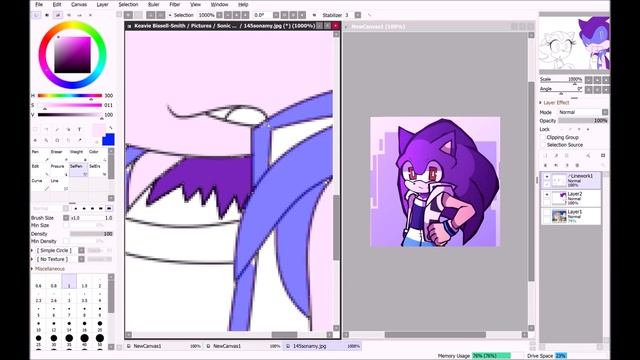Image resolution: width=640 pixels, height=360 pixels.
Task: Select the Linework1 layer row
Action: click(x=571, y=180)
